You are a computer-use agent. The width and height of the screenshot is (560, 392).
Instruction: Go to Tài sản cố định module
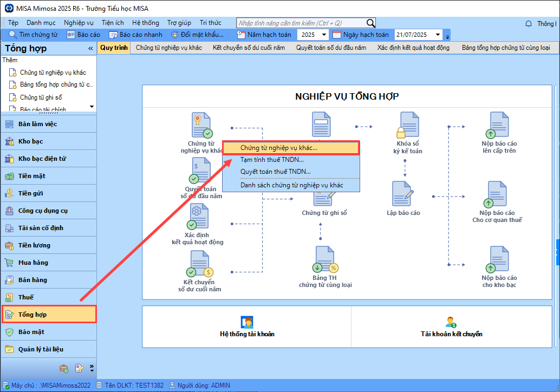tap(49, 228)
